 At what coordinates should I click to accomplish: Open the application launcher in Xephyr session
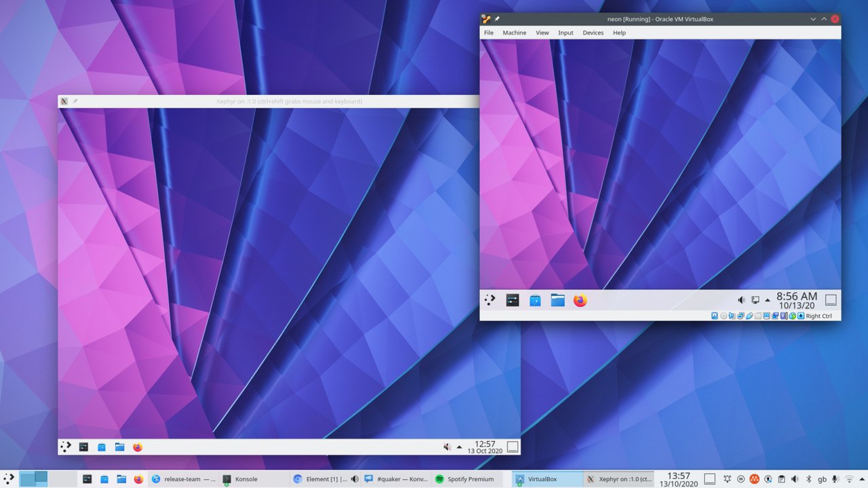pos(66,447)
